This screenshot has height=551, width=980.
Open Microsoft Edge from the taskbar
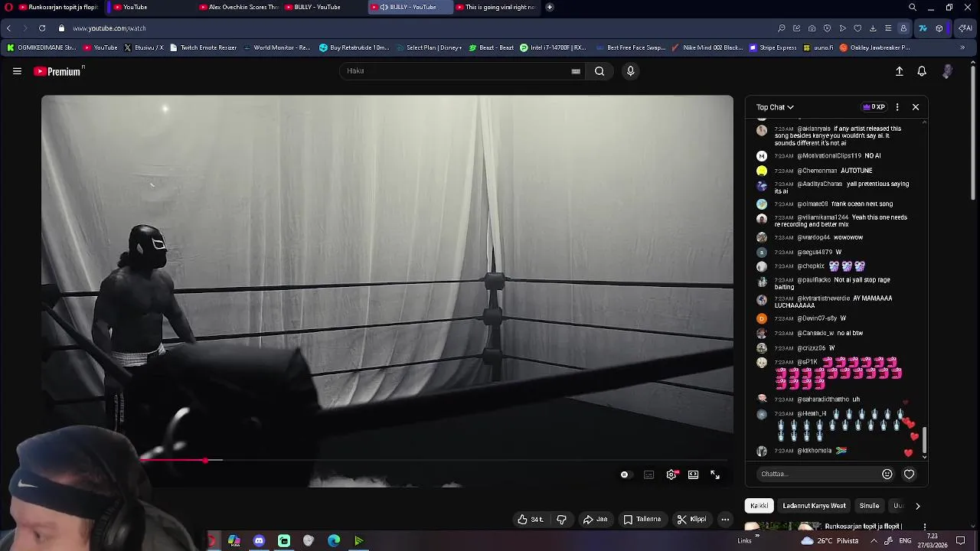click(334, 541)
